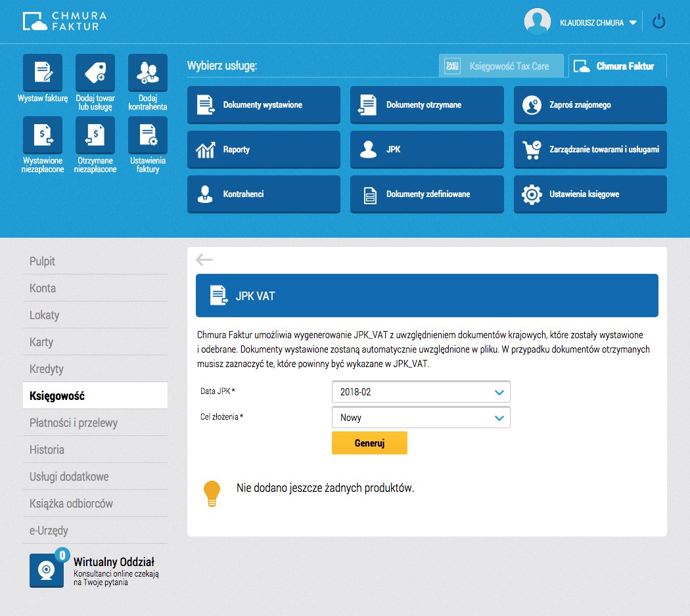The width and height of the screenshot is (690, 616).
Task: Open the Raporty tile
Action: 264,150
